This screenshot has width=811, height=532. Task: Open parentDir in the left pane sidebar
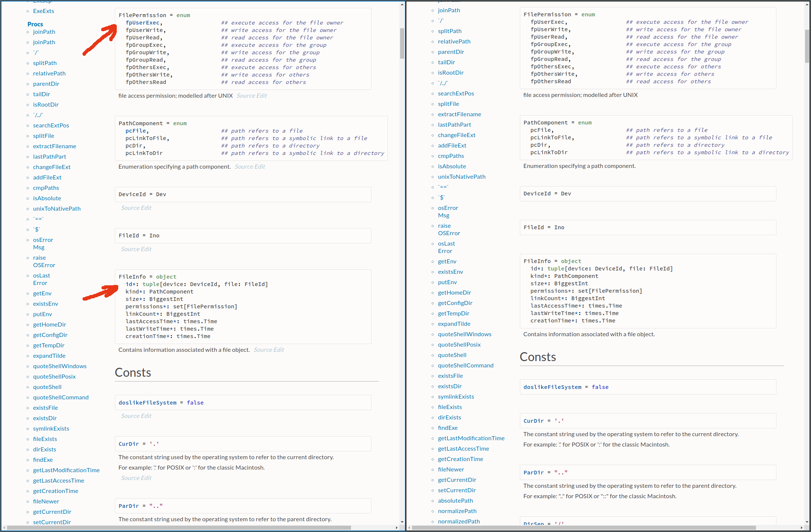click(46, 84)
